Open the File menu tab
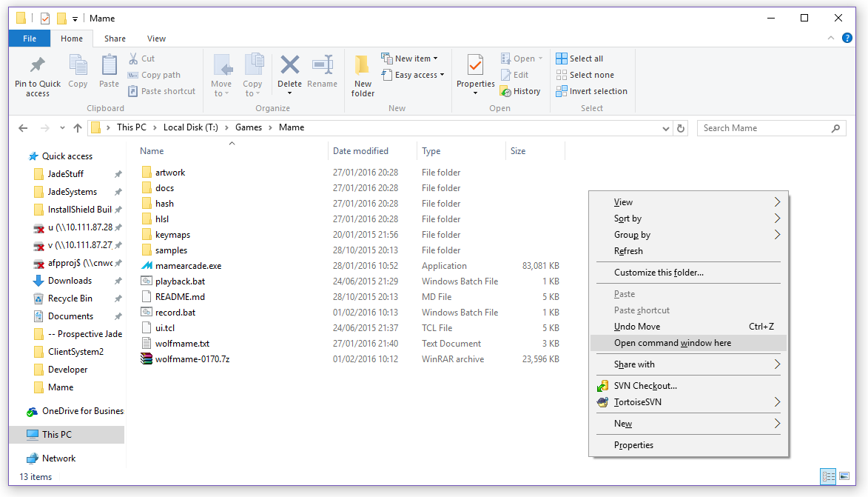This screenshot has height=497, width=868. (x=30, y=39)
